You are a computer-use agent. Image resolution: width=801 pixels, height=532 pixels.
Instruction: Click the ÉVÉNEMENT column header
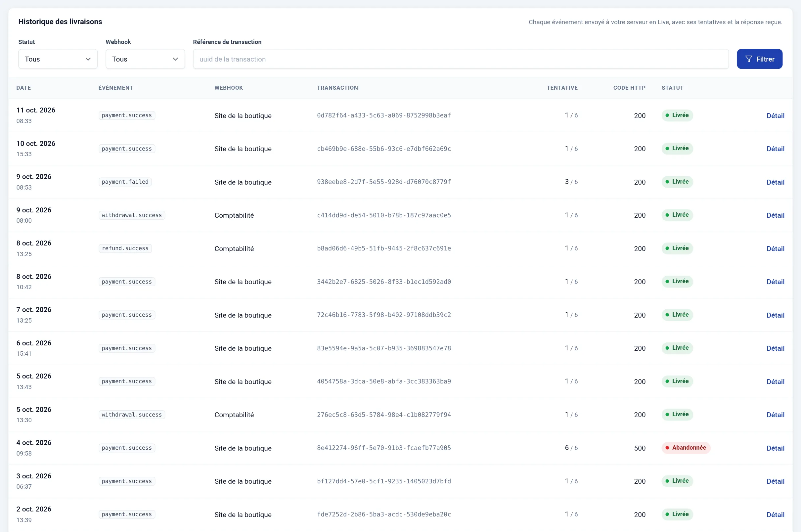pos(116,88)
